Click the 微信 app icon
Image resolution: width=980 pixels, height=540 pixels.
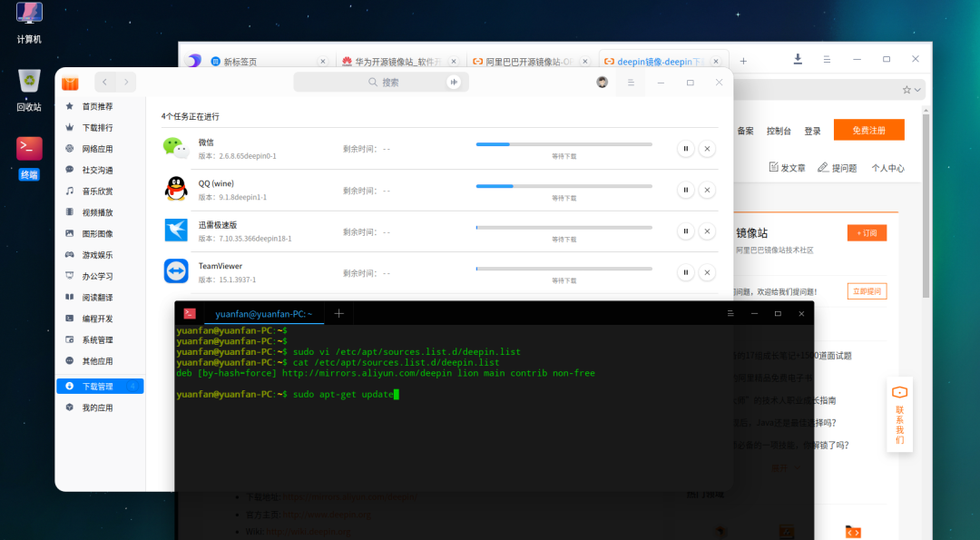pyautogui.click(x=176, y=148)
